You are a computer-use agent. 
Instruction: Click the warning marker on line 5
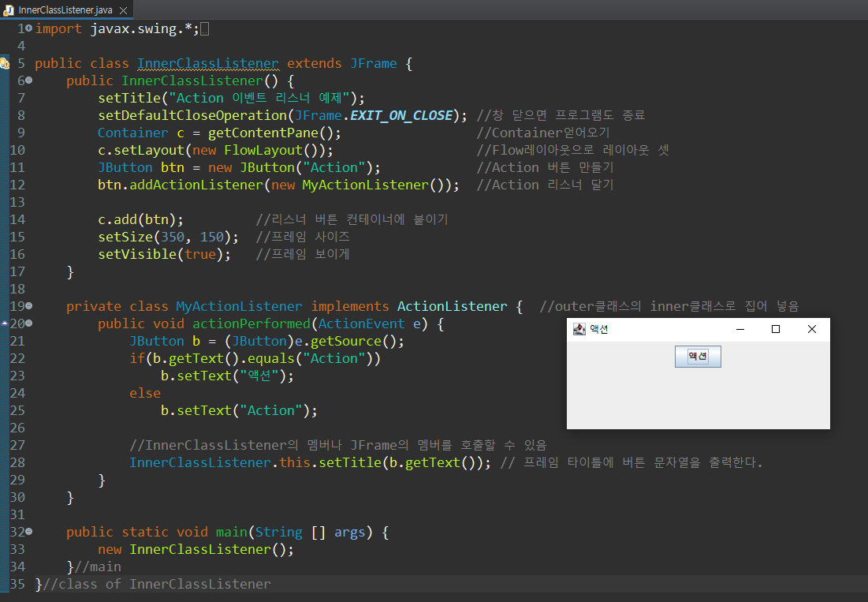[x=5, y=63]
